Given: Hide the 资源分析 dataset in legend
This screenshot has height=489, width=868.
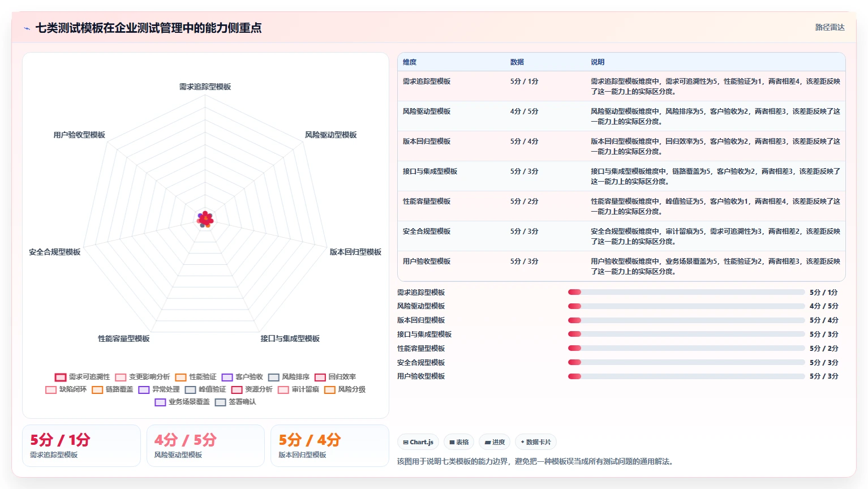Looking at the screenshot, I should (x=252, y=389).
